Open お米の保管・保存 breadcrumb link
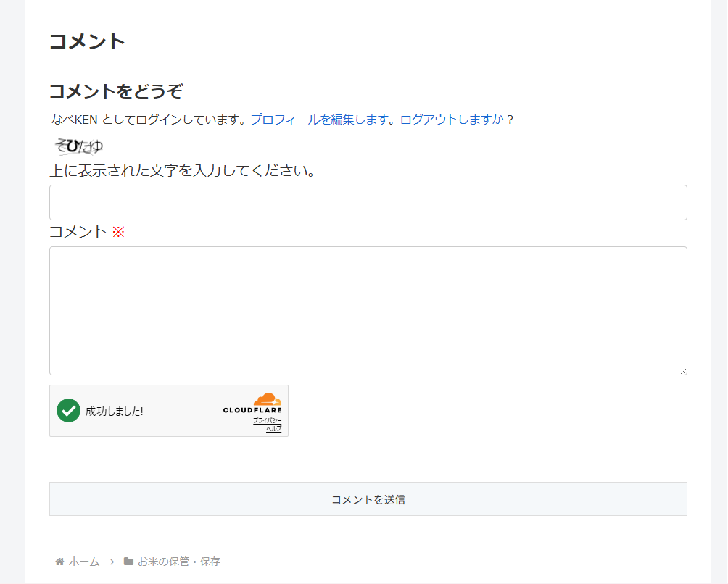Screen dimensions: 728x584 click(x=179, y=562)
